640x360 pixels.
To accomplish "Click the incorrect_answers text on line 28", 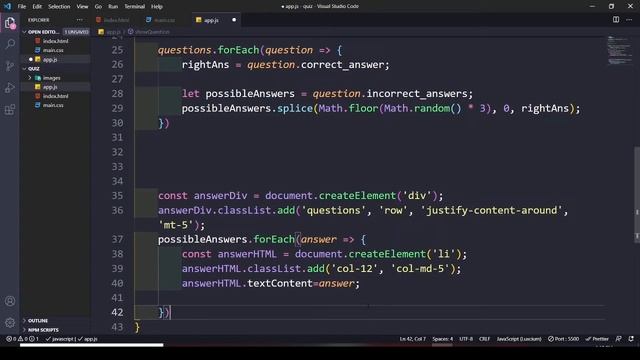I will 417,93.
